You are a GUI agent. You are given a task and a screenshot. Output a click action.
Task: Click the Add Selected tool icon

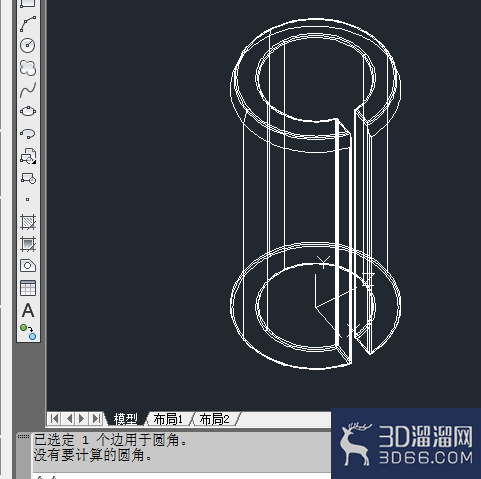(x=28, y=332)
